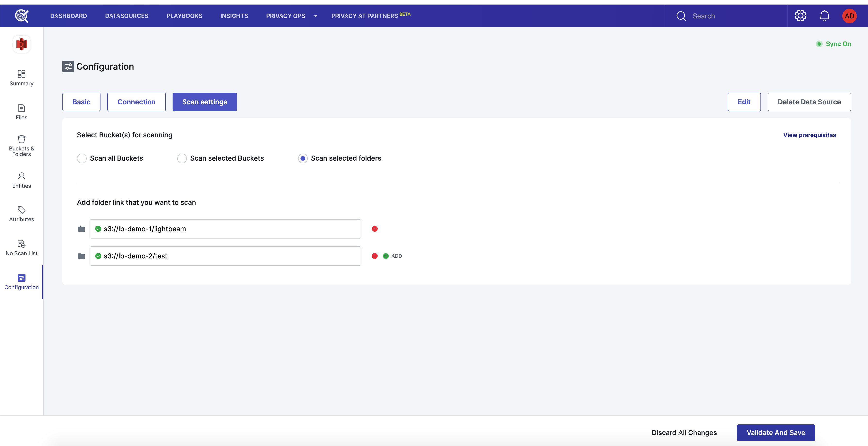868x446 pixels.
Task: Go to the Insights menu
Action: [234, 16]
